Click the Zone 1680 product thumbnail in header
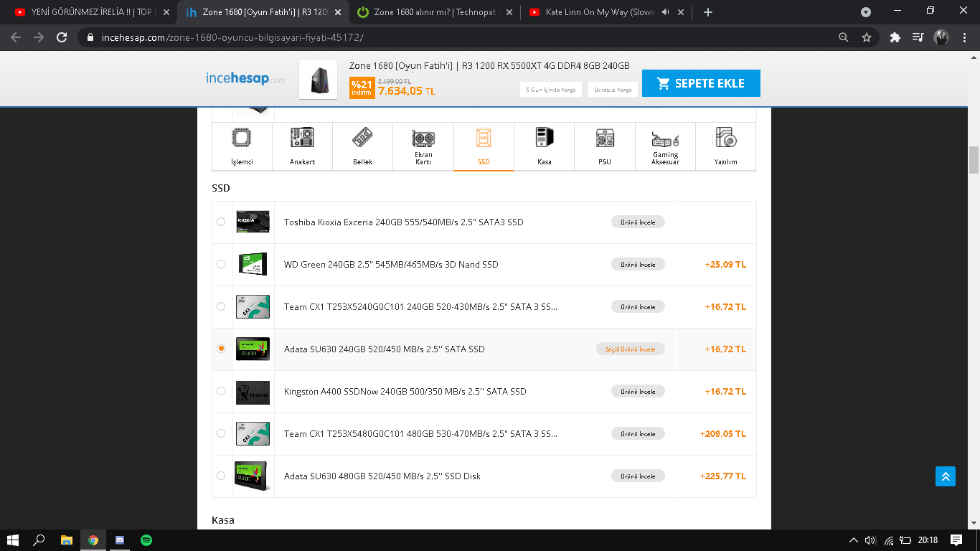 coord(319,80)
